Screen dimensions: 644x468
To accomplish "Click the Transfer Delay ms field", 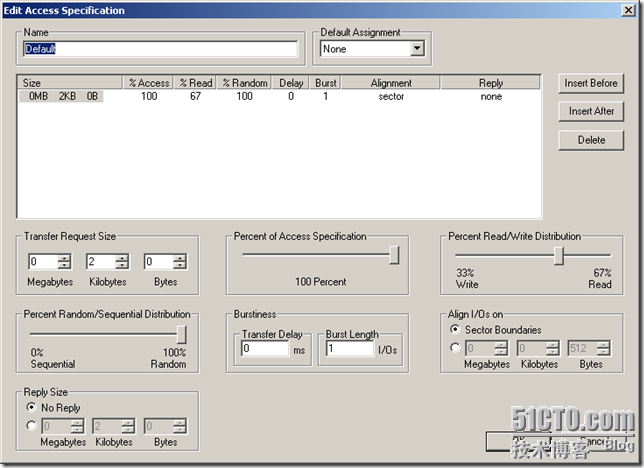I will (x=265, y=348).
